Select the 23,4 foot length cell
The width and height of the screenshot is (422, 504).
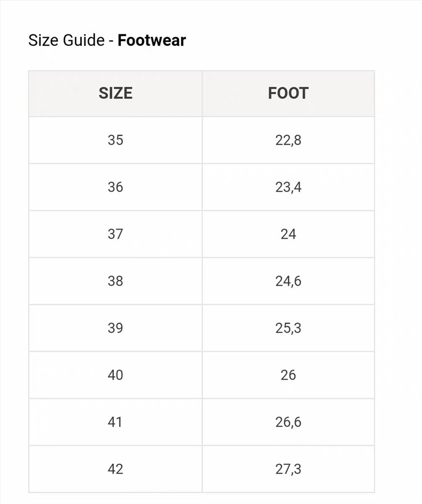(x=288, y=187)
